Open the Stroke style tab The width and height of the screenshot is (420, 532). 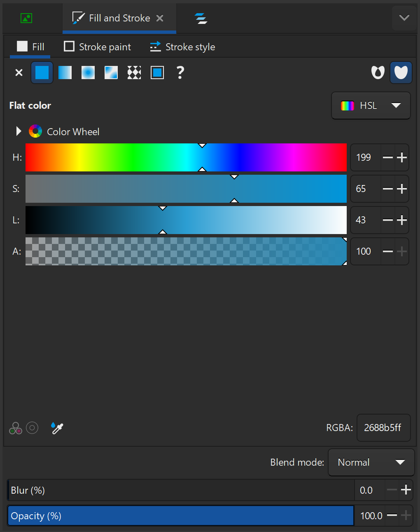click(x=182, y=47)
